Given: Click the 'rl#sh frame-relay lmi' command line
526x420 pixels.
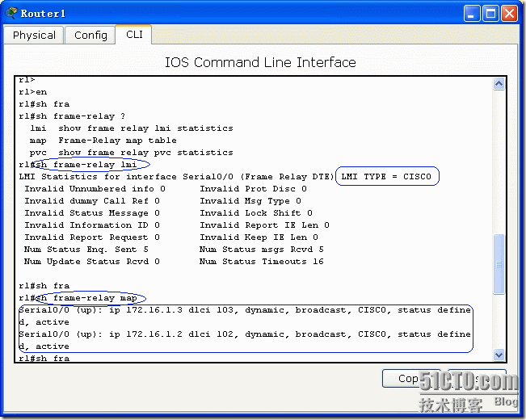Looking at the screenshot, I should (78, 165).
